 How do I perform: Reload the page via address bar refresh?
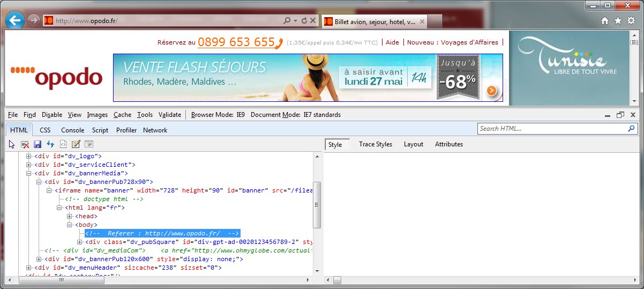[304, 21]
